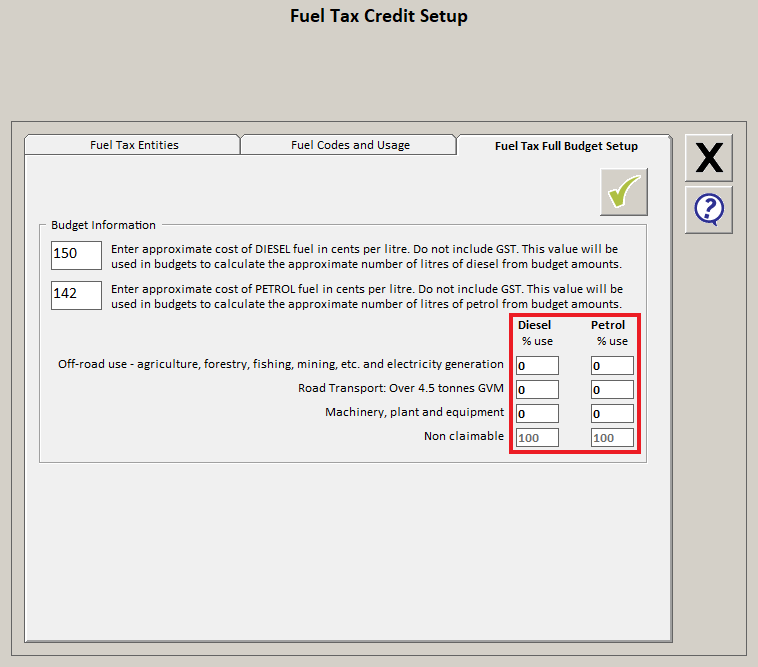Focus Petrol Machinery, plant and equipment field
Image resolution: width=758 pixels, height=667 pixels.
coord(612,414)
